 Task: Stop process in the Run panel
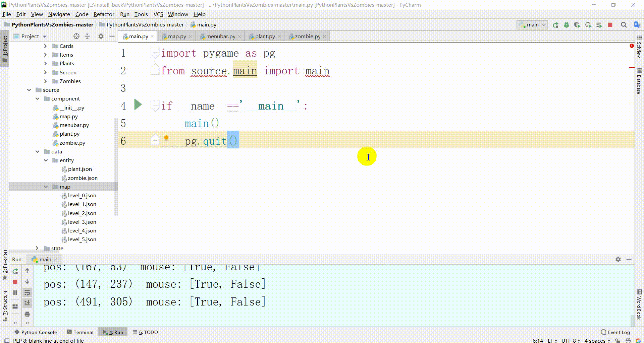tap(15, 282)
